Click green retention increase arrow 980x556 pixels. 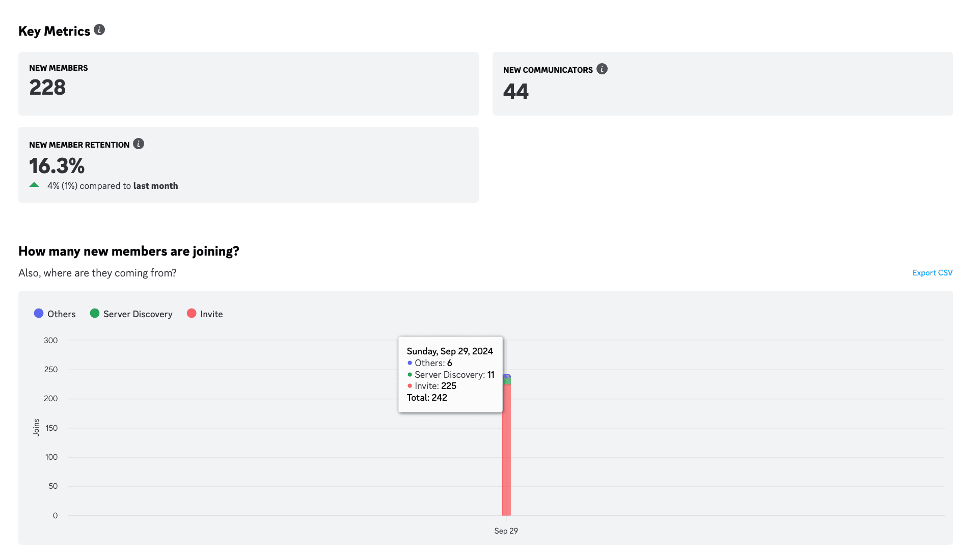34,185
